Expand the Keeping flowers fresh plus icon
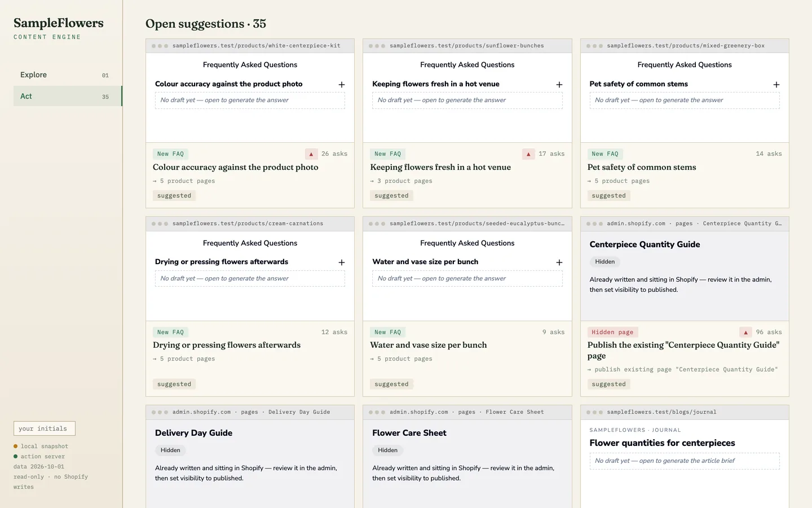This screenshot has height=508, width=812. pos(559,85)
